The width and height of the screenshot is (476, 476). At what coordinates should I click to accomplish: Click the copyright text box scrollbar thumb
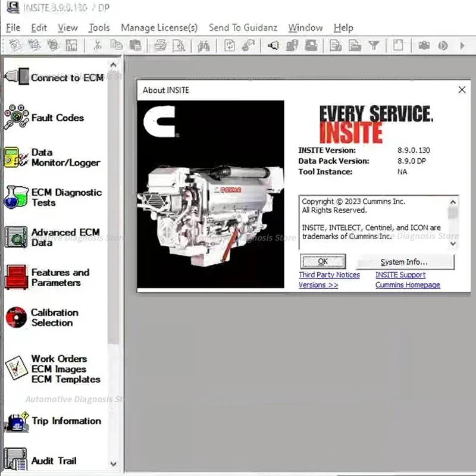453,212
